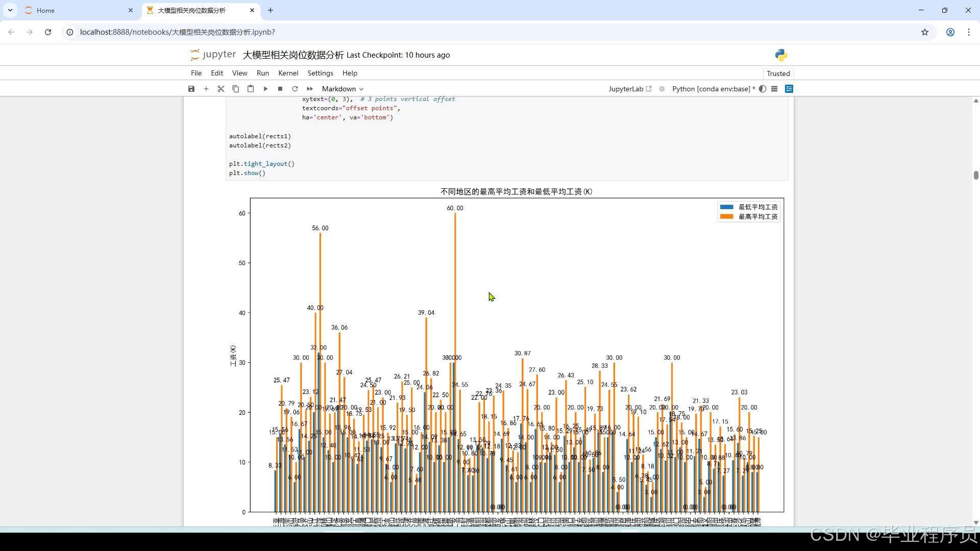This screenshot has height=551, width=980.
Task: Click the save notebook icon
Action: pyautogui.click(x=191, y=89)
